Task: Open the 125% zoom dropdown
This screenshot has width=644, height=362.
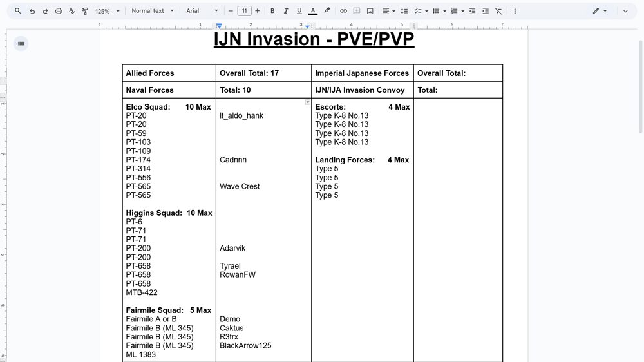Action: tap(107, 11)
